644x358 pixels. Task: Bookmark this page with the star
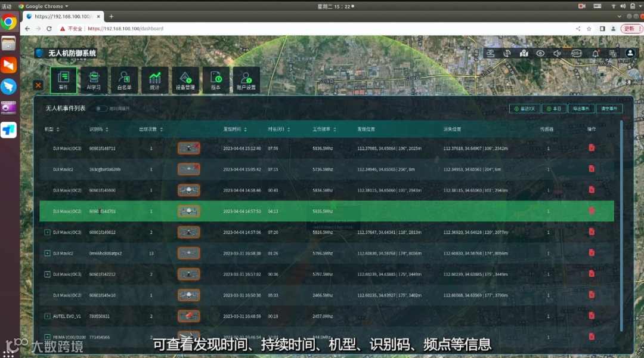point(589,29)
